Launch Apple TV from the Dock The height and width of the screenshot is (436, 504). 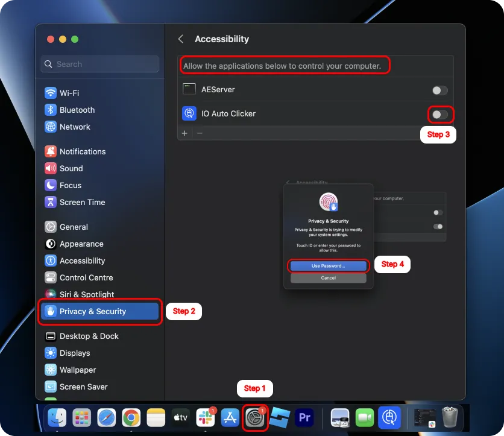pyautogui.click(x=181, y=417)
